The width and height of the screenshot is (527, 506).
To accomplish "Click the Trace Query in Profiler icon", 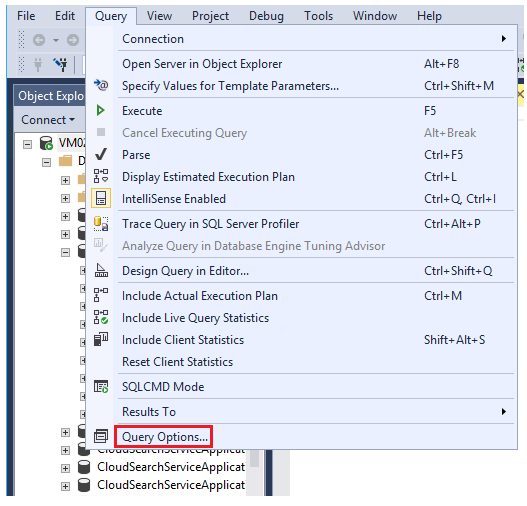I will coord(101,224).
